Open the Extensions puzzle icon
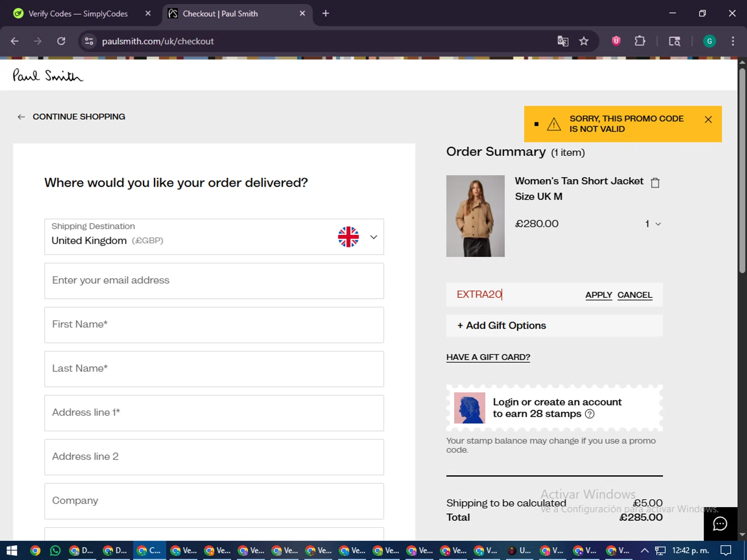The image size is (747, 560). [x=640, y=41]
